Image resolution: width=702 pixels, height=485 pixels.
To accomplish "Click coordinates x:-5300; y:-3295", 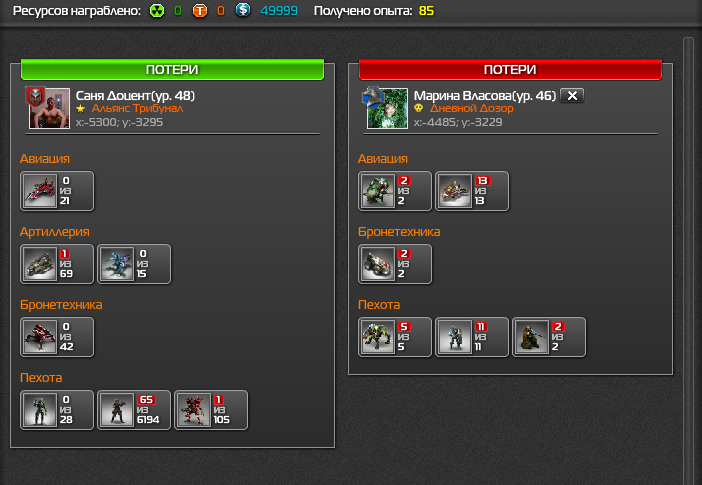I will click(119, 122).
